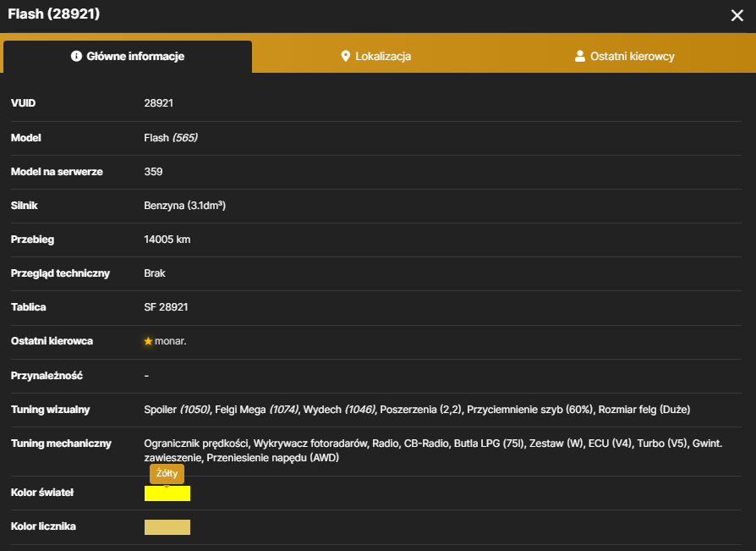Click the Żółty tooltip label
756x551 pixels.
click(167, 473)
